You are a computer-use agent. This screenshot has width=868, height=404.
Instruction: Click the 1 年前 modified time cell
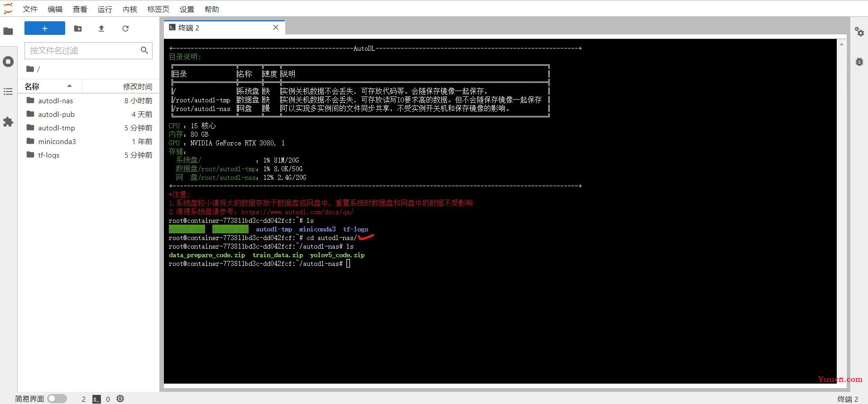(x=142, y=141)
